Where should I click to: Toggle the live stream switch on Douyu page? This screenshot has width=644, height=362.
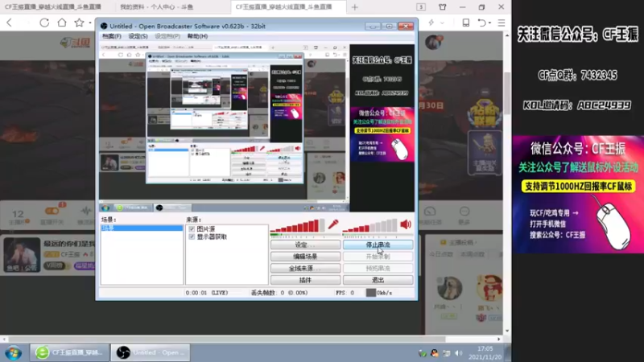point(52,211)
